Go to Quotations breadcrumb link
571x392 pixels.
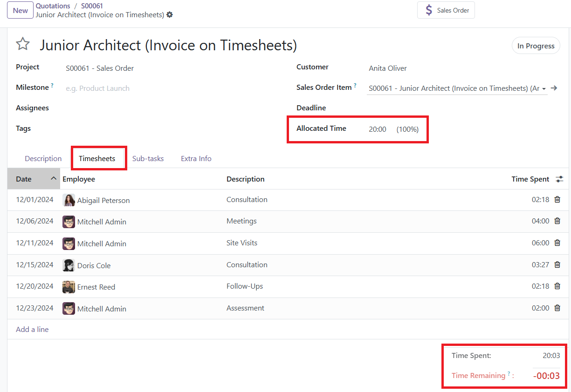point(53,6)
